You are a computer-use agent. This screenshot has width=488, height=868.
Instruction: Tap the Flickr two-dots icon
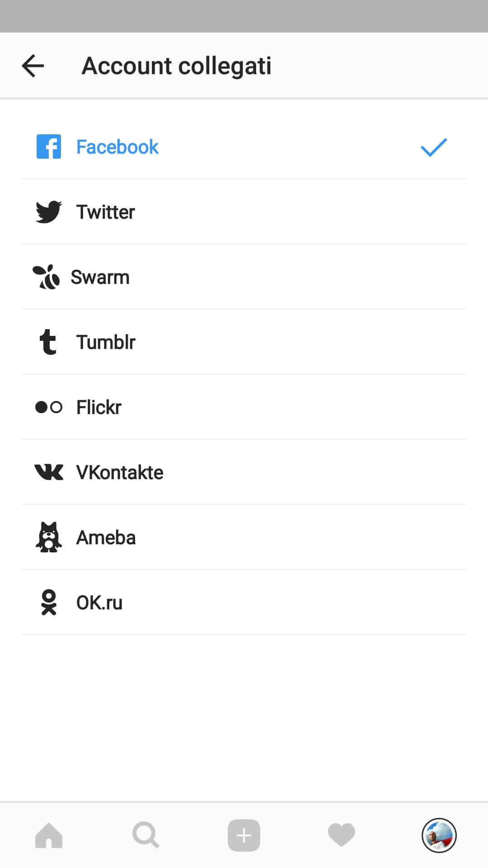pyautogui.click(x=49, y=407)
